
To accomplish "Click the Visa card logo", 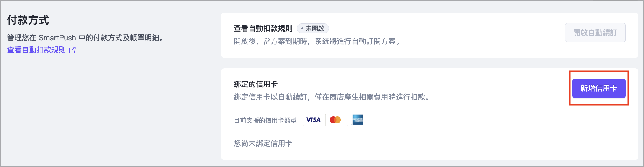I will tap(313, 120).
